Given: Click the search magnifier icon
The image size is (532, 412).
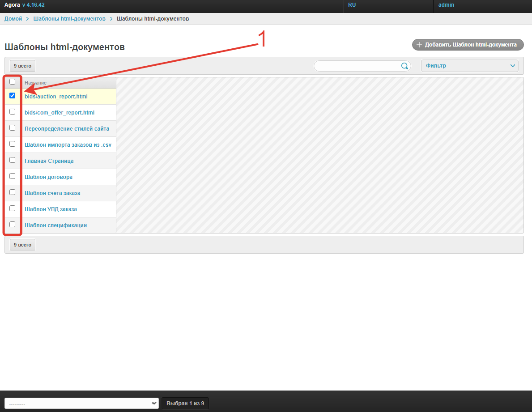Looking at the screenshot, I should [404, 66].
